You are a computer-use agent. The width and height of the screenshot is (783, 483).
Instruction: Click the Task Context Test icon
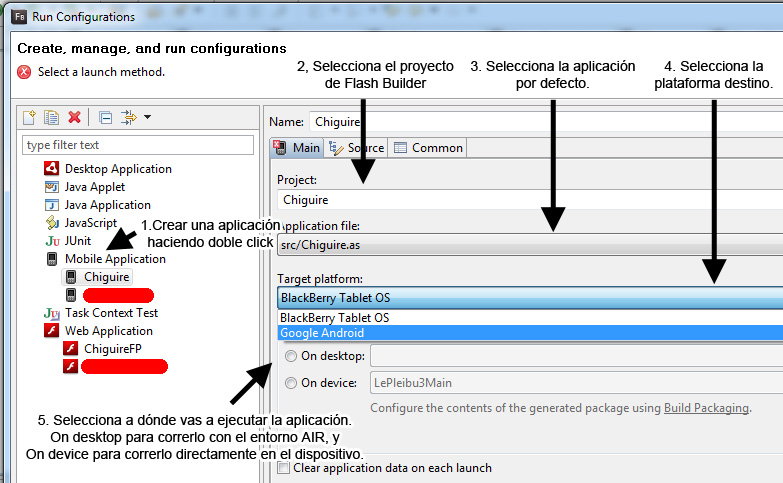51,313
